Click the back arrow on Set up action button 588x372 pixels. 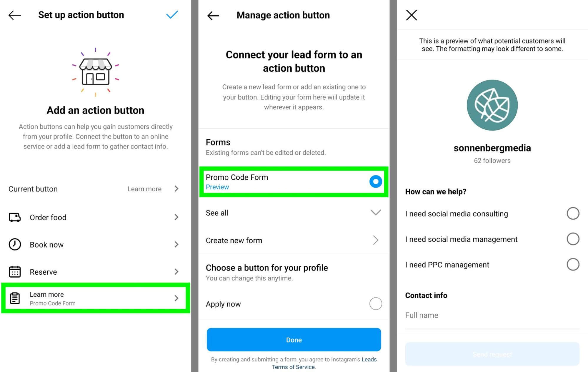point(14,15)
